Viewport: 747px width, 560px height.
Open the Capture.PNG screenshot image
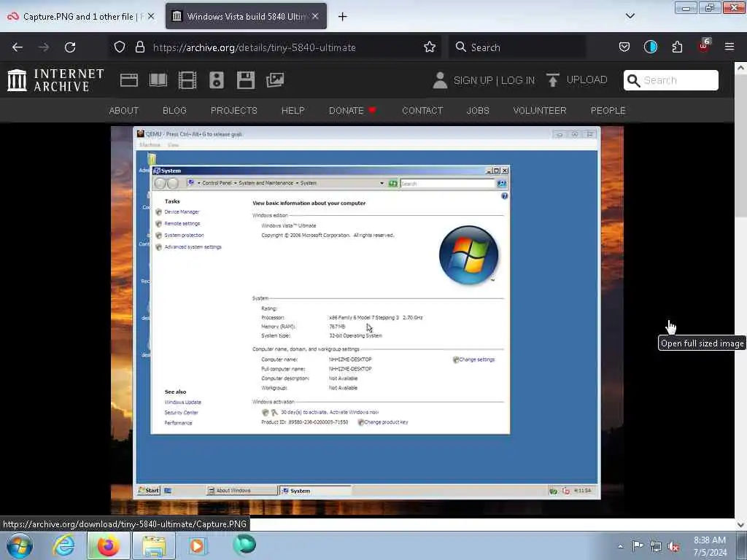[x=367, y=320]
